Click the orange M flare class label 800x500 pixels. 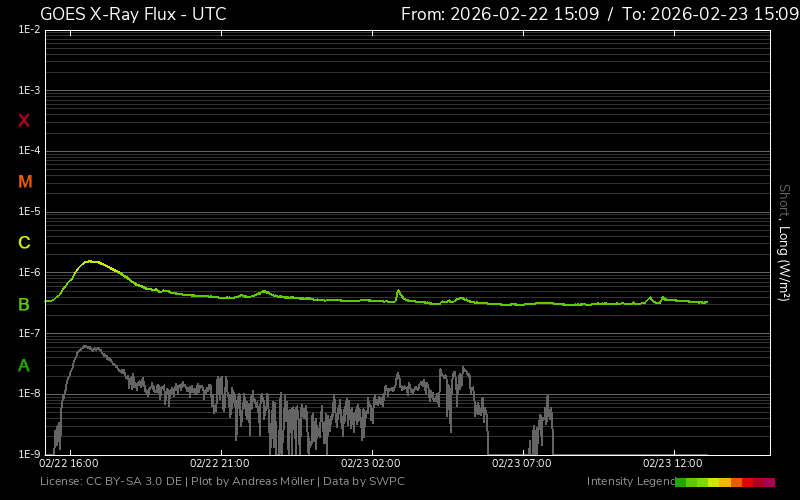25,182
